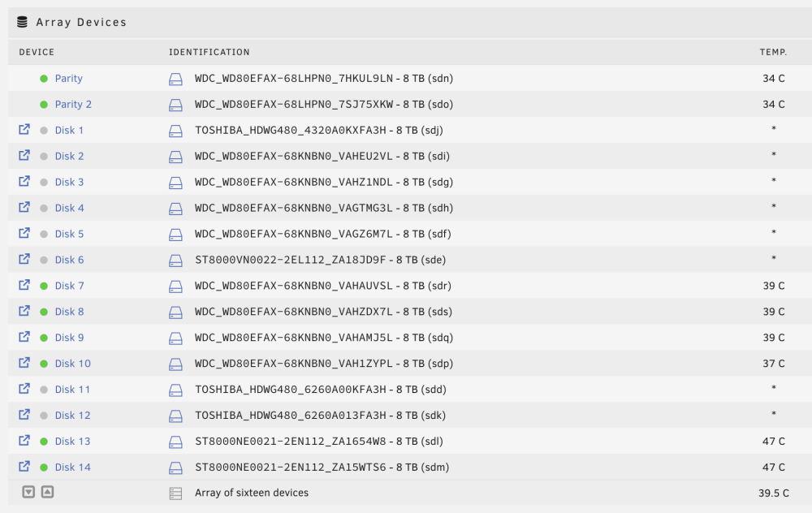Toggle the green status dot for Parity 2
The image size is (812, 513).
click(44, 105)
